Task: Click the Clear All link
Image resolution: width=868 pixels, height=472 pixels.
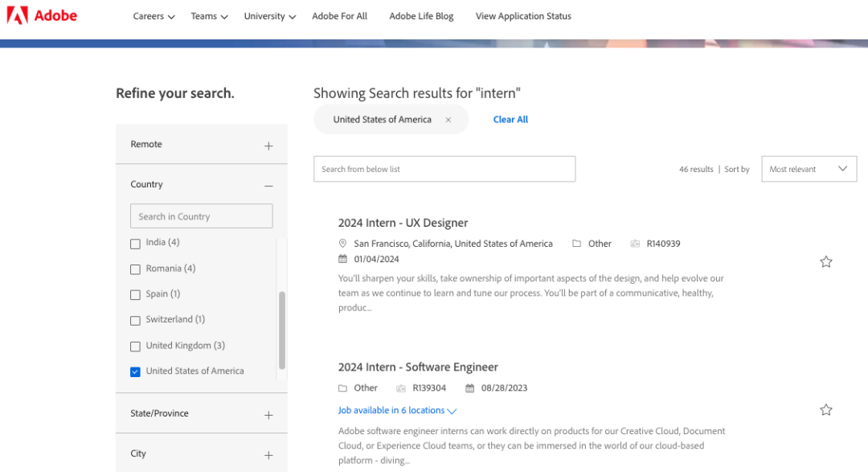Action: click(x=510, y=120)
